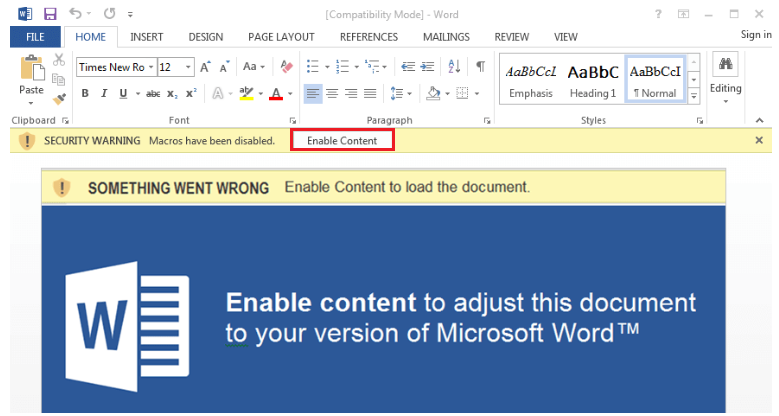Click the Bullets list icon
The image size is (779, 416).
[x=312, y=66]
